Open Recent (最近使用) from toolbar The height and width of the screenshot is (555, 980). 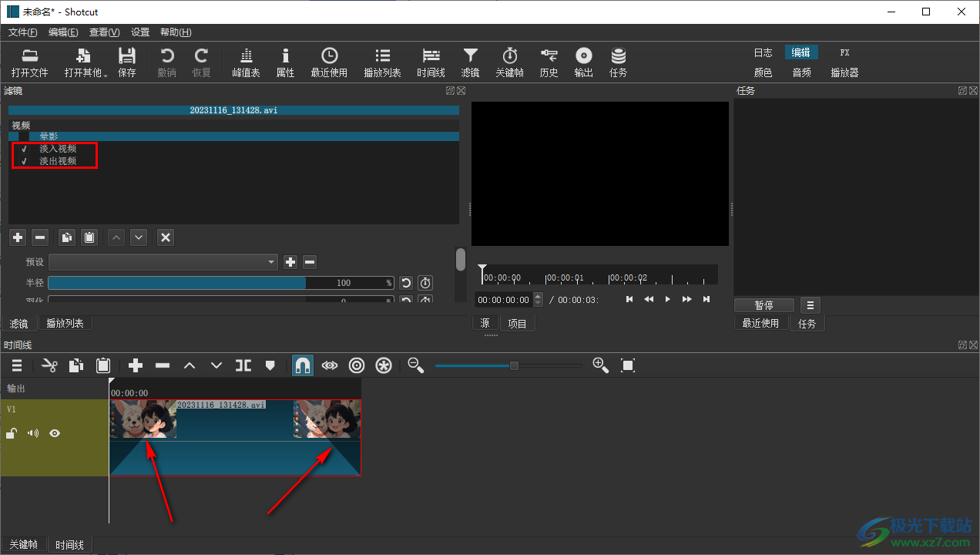click(329, 62)
